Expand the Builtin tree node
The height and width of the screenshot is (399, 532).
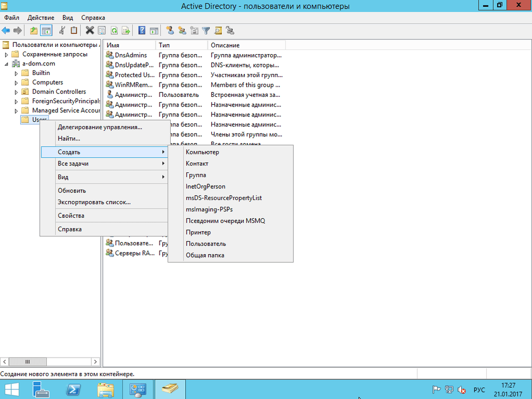[x=16, y=73]
